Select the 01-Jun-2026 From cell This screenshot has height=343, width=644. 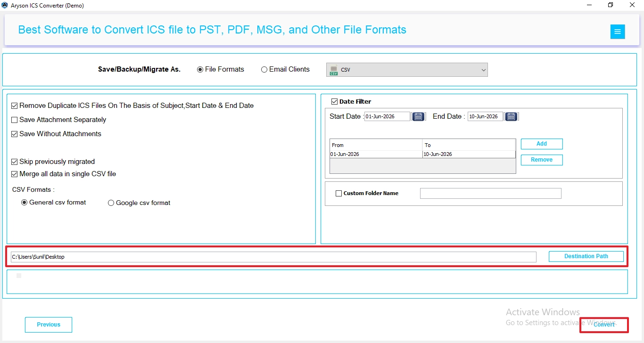[376, 154]
